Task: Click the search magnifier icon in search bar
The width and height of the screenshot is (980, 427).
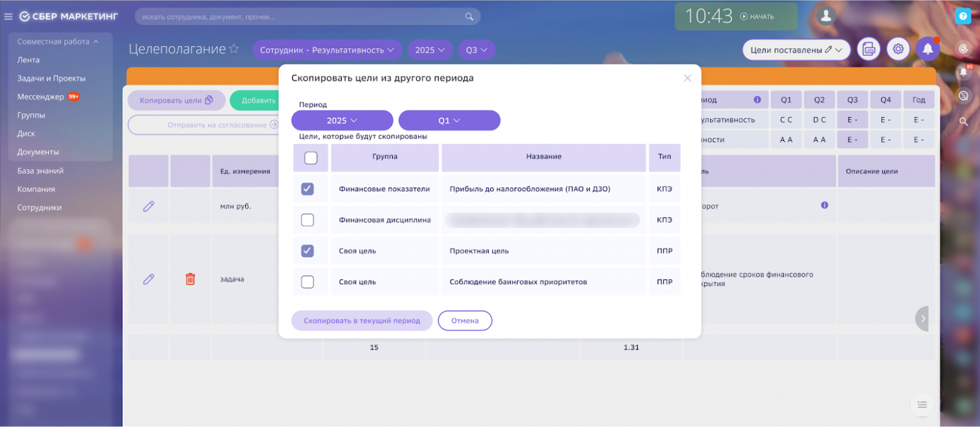Action: 469,16
